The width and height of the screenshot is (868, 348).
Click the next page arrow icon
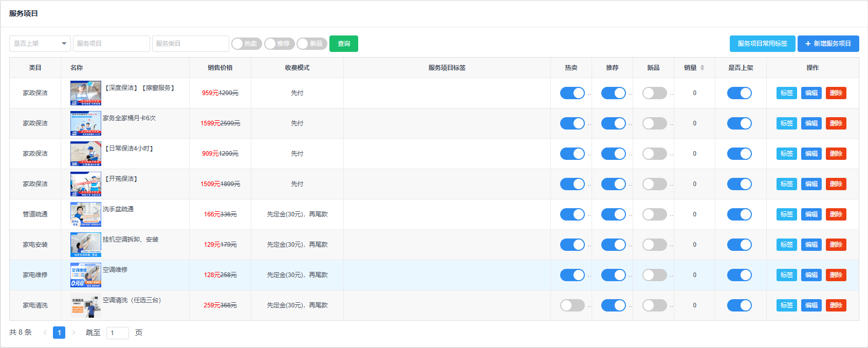coord(73,333)
